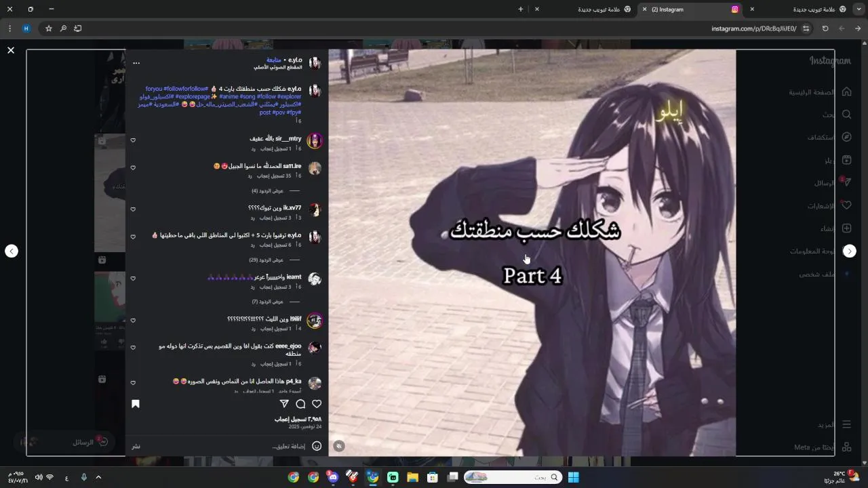
Task: Click the Instagram logo in sidebar
Action: coord(830,61)
